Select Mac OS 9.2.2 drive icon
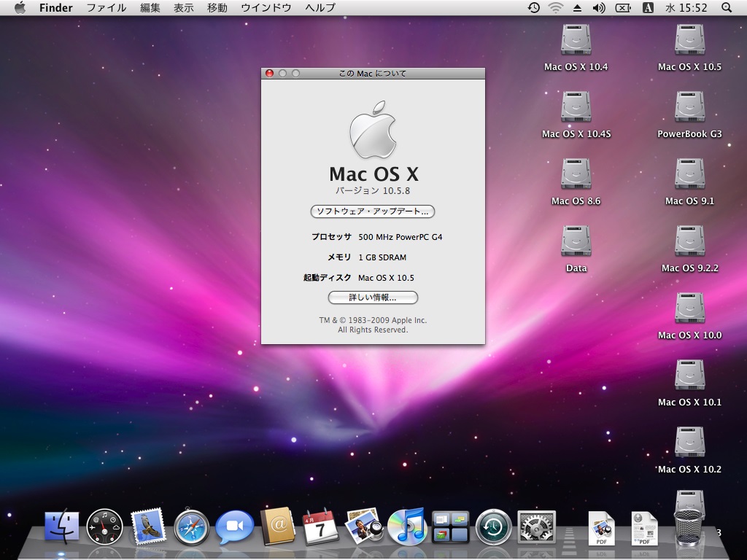 click(x=689, y=241)
